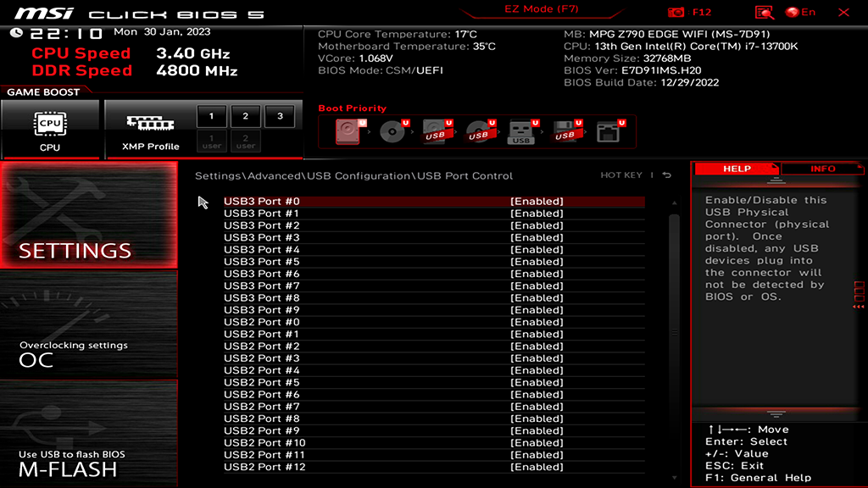Click the network boot icon in Boot Priority
868x488 pixels.
click(609, 131)
